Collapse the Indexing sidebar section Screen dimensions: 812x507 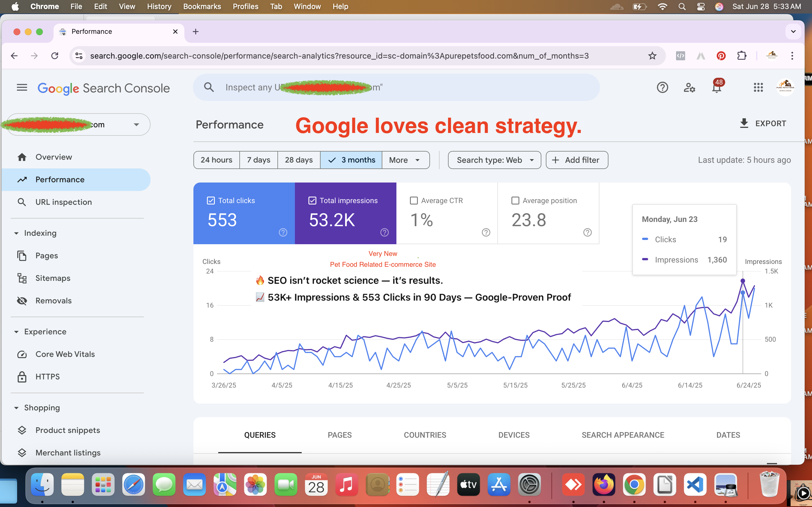coord(16,233)
